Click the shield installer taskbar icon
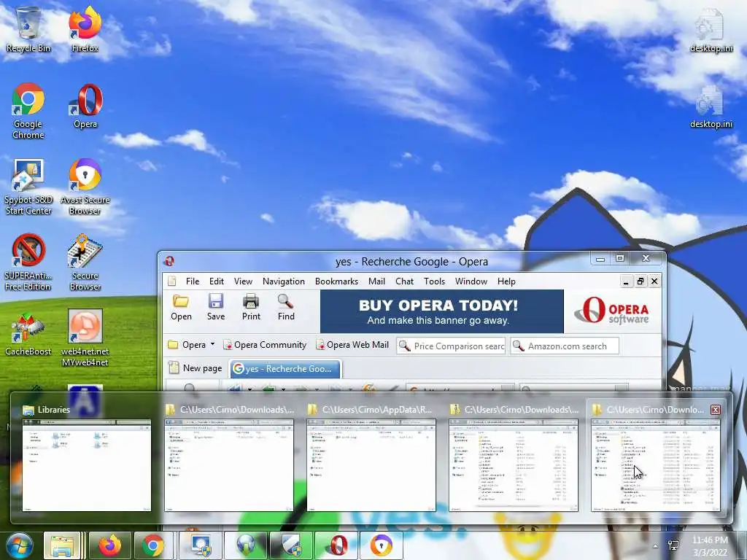The width and height of the screenshot is (747, 560). pyautogui.click(x=292, y=545)
